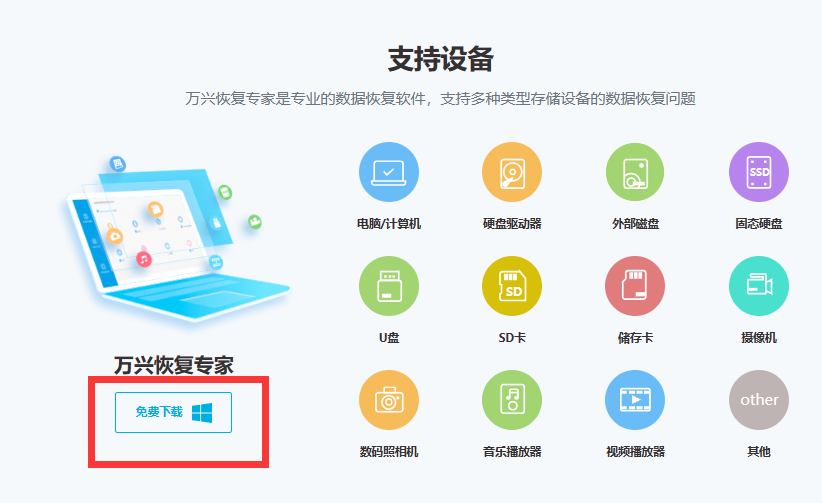
Task: Click the 支持设备 heading
Action: click(440, 59)
